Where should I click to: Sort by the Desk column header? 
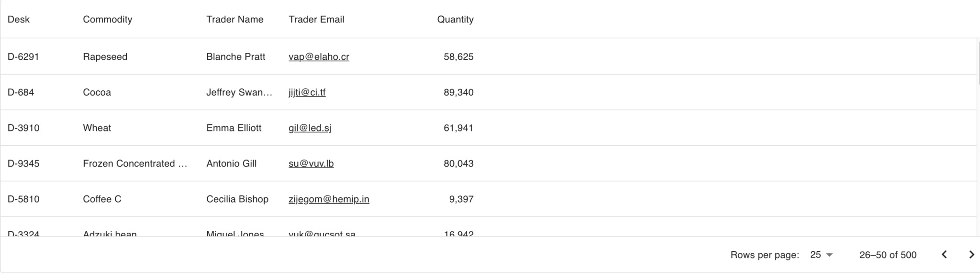point(19,20)
